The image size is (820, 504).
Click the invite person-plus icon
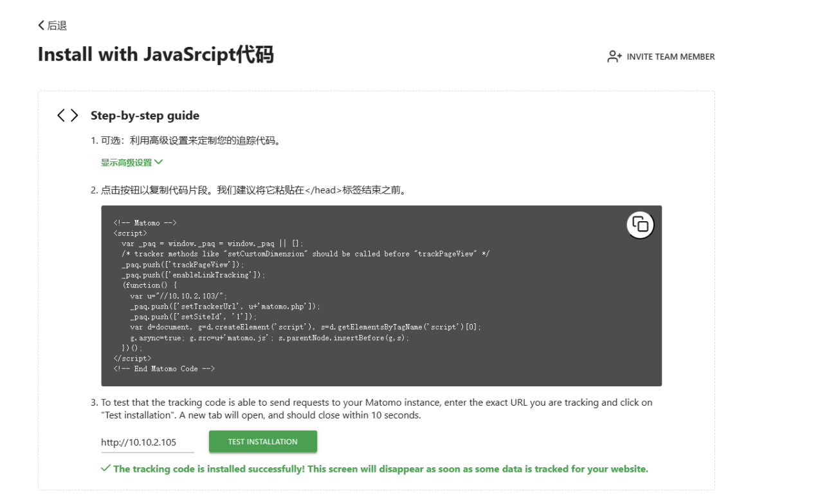pyautogui.click(x=614, y=57)
